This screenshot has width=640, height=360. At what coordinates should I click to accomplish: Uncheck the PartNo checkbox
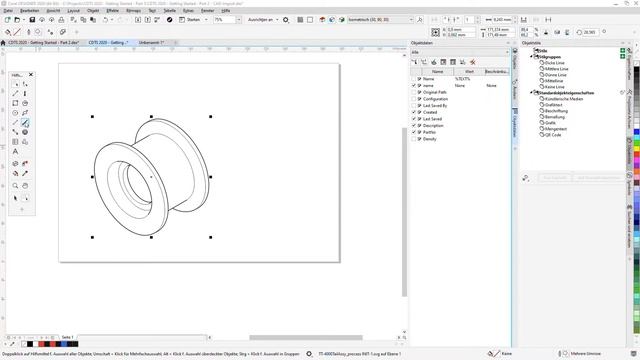pyautogui.click(x=414, y=132)
